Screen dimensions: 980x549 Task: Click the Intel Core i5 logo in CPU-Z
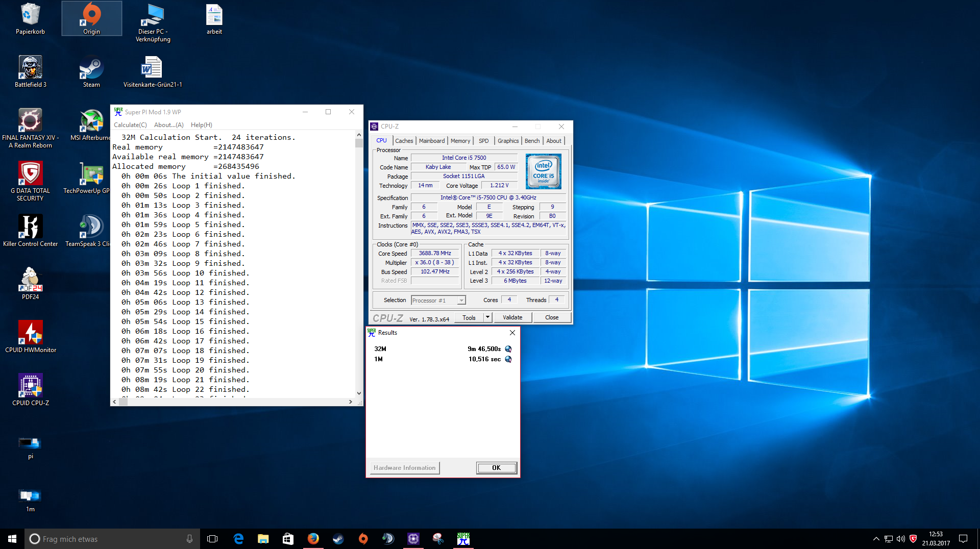543,171
